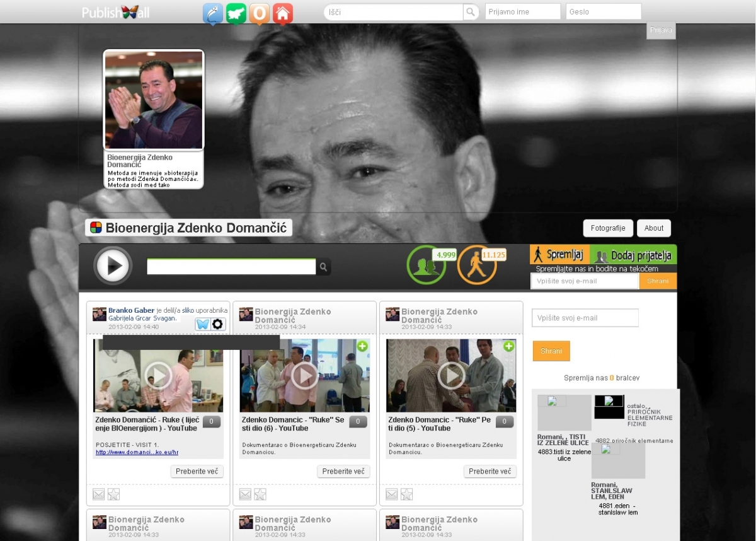
Task: Click the Prijavno ime input field
Action: tap(522, 12)
